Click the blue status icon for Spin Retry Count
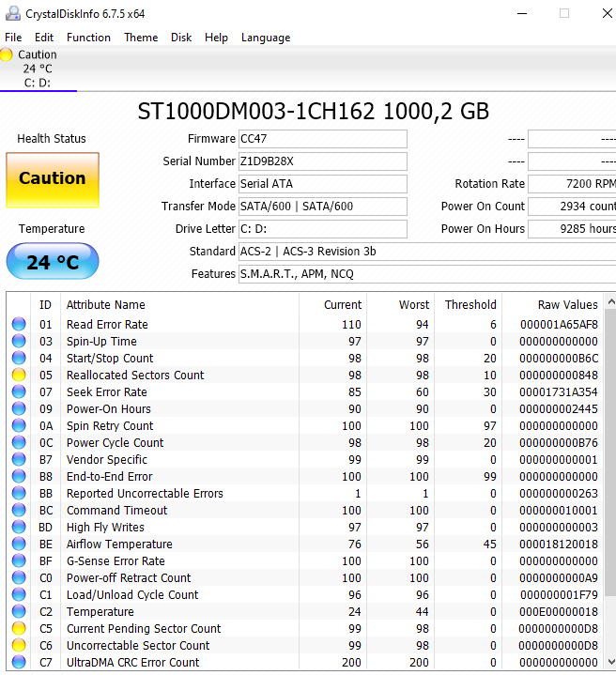The image size is (616, 675). [19, 425]
